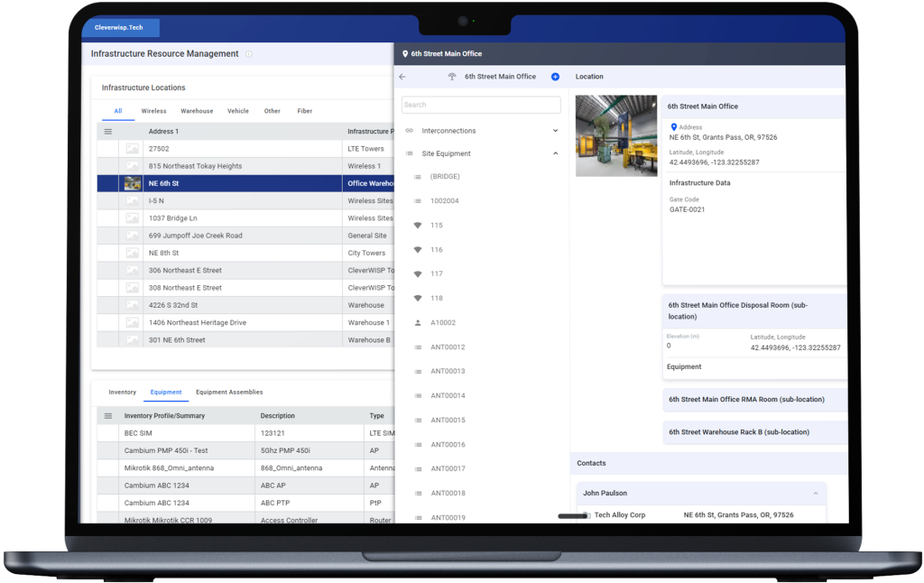
Task: Click the BEC SIM inventory row
Action: pos(245,433)
